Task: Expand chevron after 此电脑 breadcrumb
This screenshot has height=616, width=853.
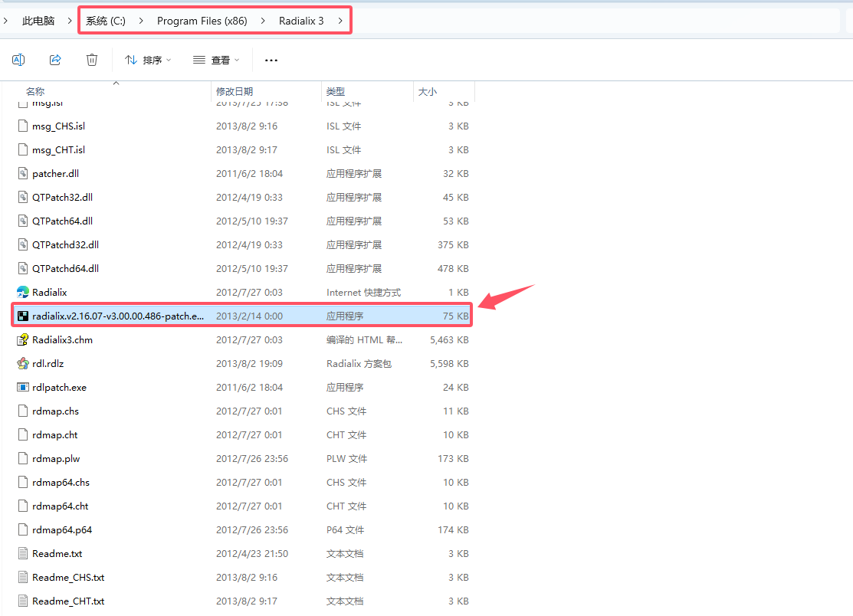Action: pyautogui.click(x=70, y=21)
